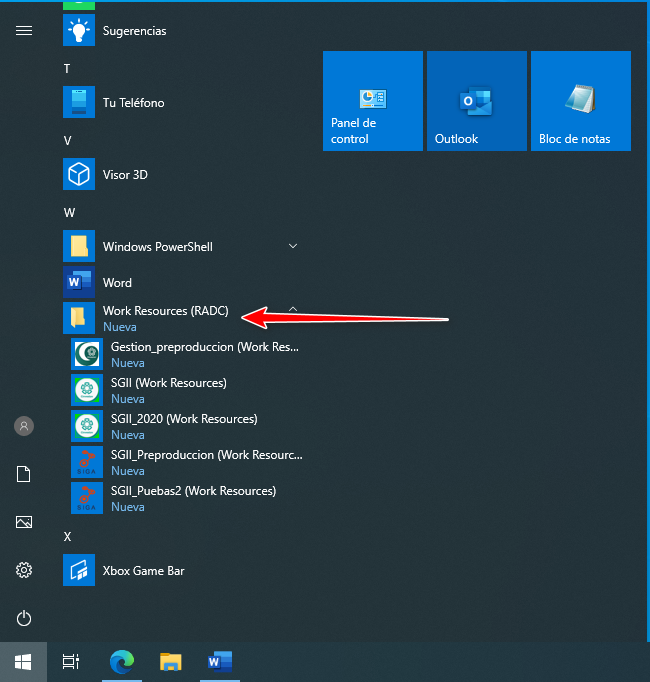Click the Outlook tile
The height and width of the screenshot is (682, 650).
point(477,101)
